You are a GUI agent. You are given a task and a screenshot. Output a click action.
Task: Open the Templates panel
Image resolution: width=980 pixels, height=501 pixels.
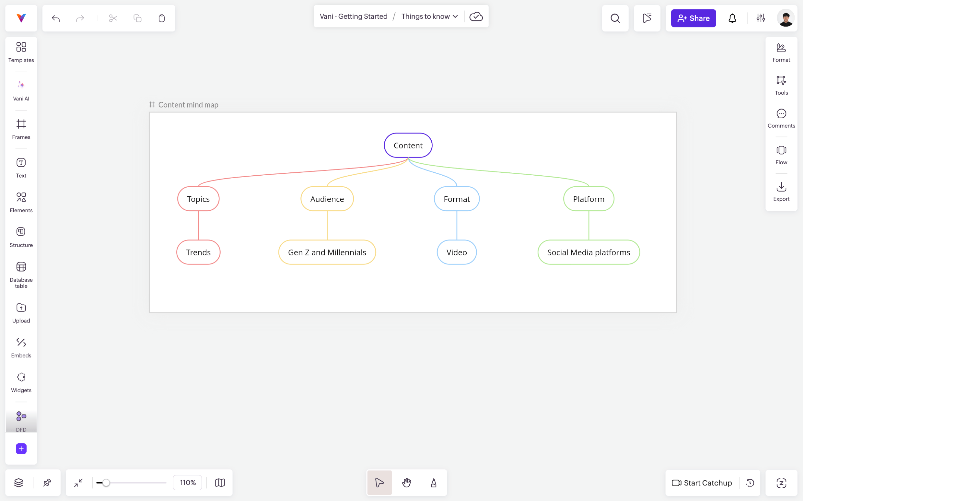point(21,52)
